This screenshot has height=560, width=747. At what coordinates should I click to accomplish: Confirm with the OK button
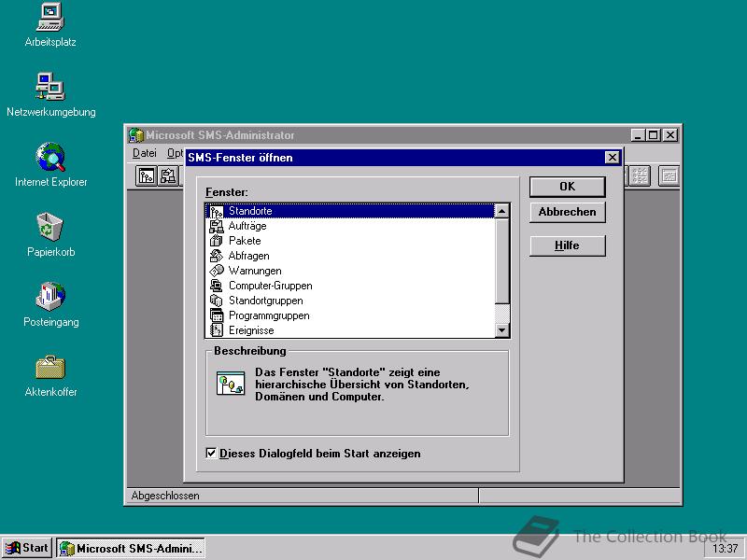(x=568, y=187)
